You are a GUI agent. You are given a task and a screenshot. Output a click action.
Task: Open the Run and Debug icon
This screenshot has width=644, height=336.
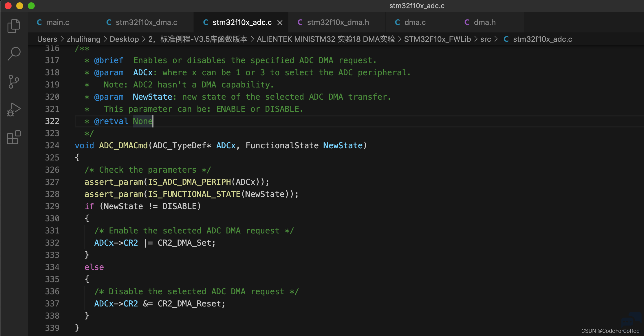pyautogui.click(x=14, y=109)
